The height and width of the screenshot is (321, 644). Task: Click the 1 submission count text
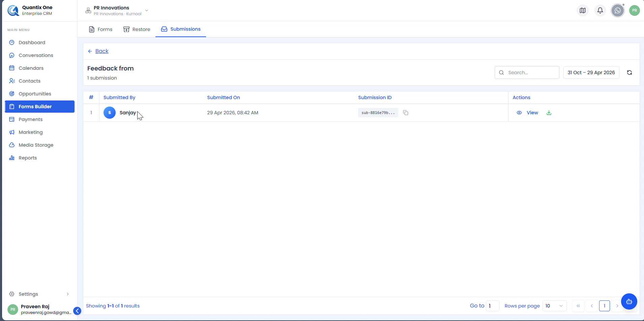(x=102, y=78)
